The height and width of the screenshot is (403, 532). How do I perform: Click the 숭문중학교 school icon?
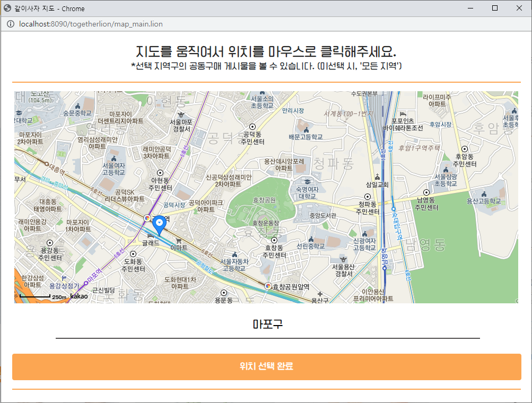click(77, 106)
